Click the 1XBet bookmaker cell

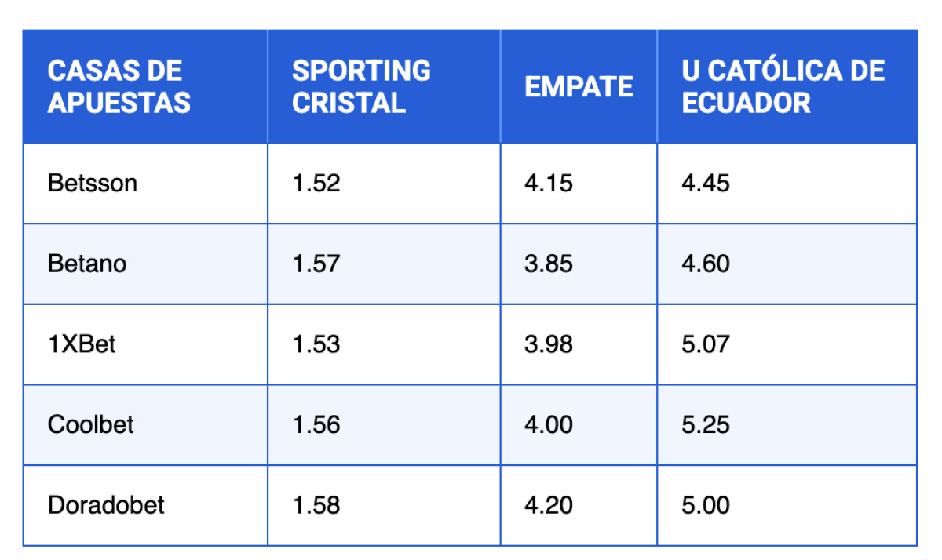point(82,344)
